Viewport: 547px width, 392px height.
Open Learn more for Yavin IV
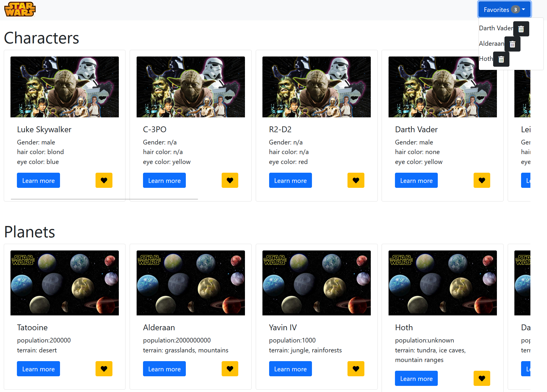click(290, 369)
